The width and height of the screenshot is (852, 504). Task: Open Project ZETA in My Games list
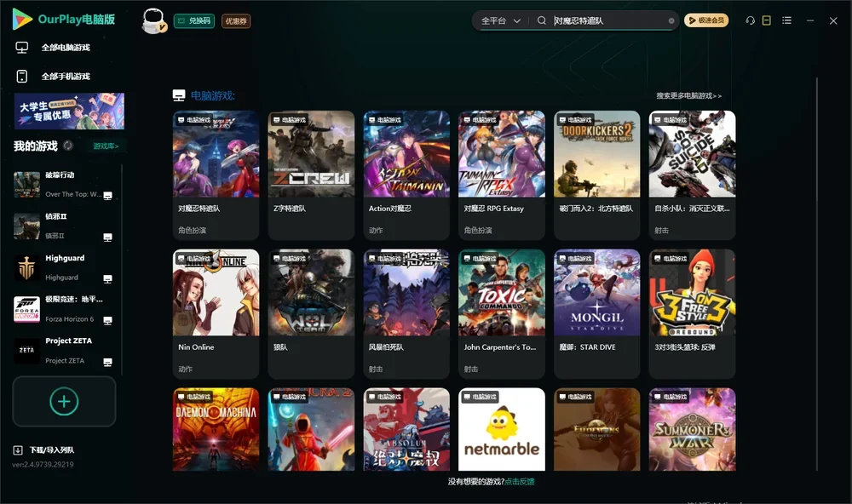[64, 350]
